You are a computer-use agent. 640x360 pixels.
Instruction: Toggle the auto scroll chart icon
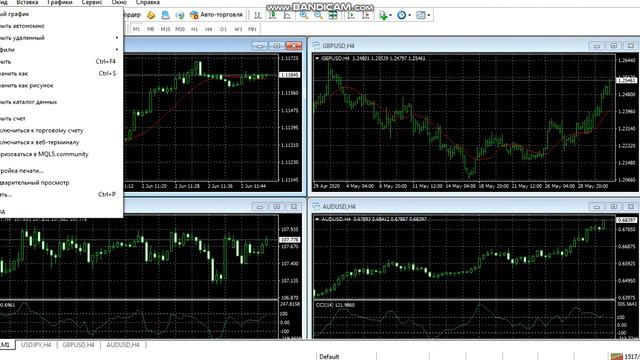[x=351, y=15]
